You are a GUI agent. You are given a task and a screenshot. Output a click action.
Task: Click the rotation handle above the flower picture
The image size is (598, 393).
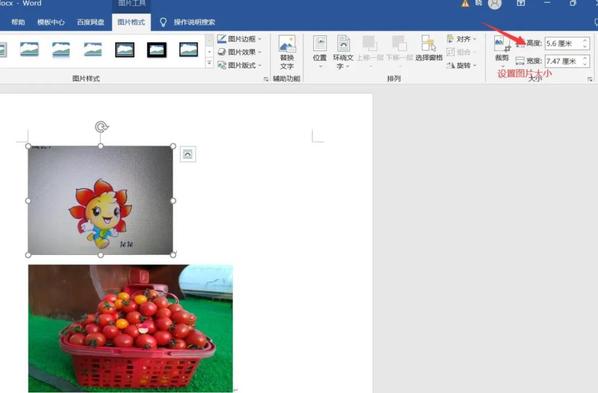[101, 127]
